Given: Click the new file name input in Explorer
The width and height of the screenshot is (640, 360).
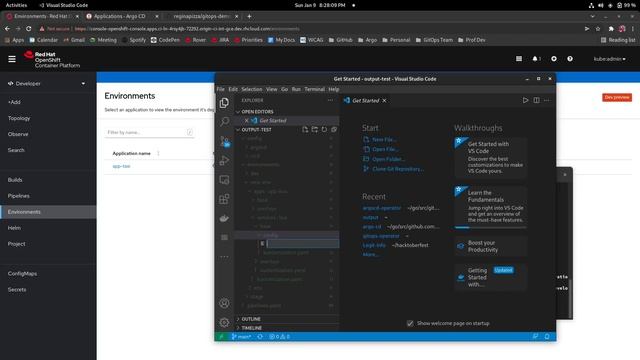Looking at the screenshot, I should click(x=302, y=244).
